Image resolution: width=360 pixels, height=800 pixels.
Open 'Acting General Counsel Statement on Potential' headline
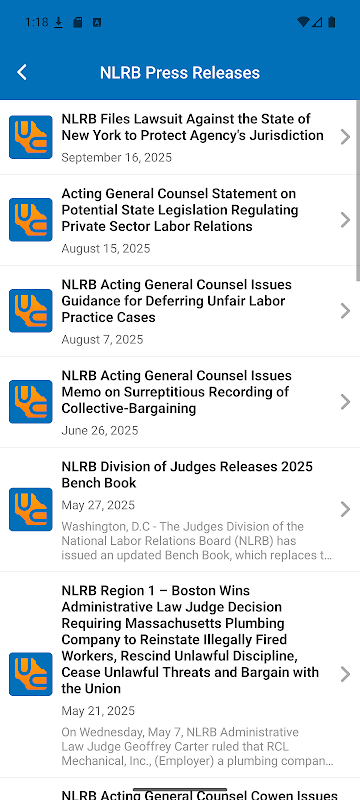[x=180, y=210]
